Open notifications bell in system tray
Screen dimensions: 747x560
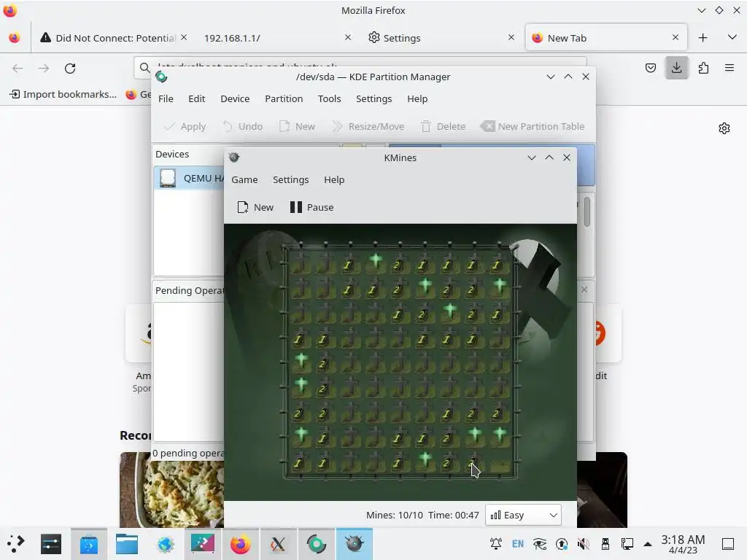tap(496, 544)
